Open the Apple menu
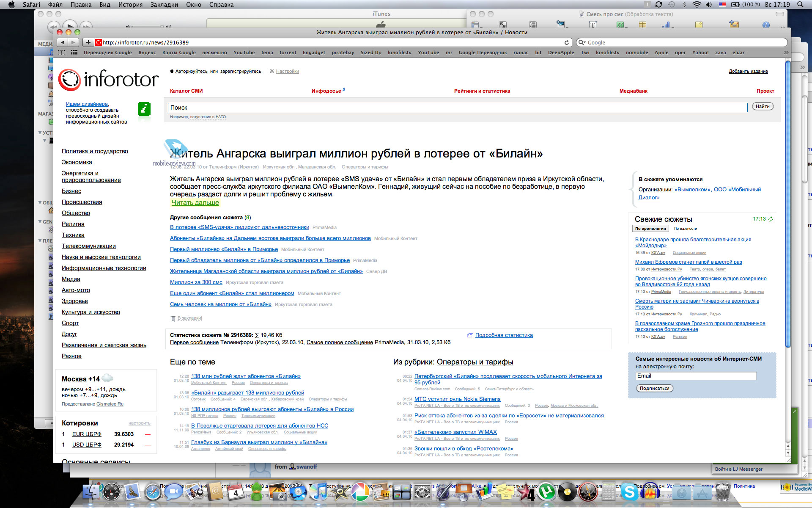Screen dimensions: 812x508 point(11,5)
